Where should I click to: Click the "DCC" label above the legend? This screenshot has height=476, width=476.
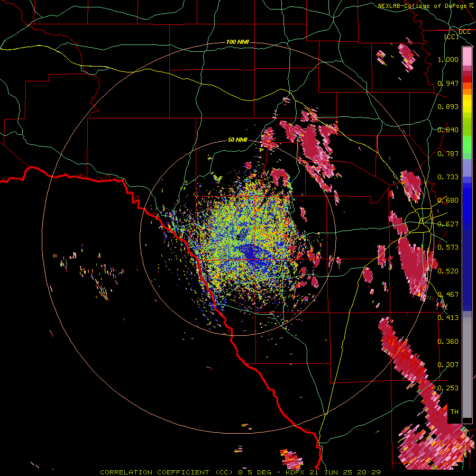point(464,32)
